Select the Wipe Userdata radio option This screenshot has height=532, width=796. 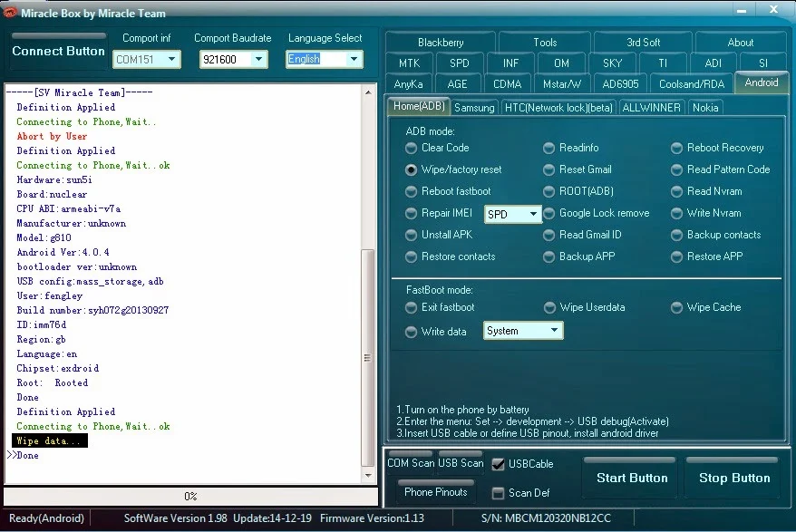549,307
